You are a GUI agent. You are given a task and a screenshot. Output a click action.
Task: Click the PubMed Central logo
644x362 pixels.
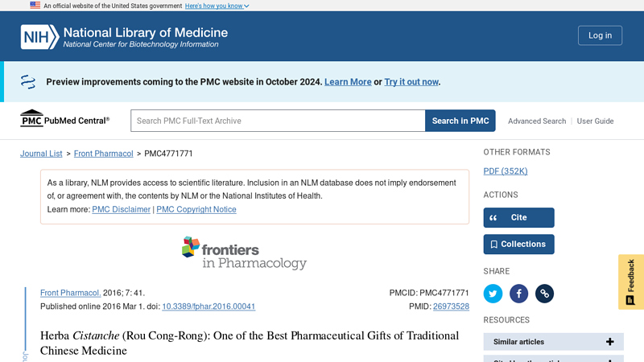click(x=65, y=118)
